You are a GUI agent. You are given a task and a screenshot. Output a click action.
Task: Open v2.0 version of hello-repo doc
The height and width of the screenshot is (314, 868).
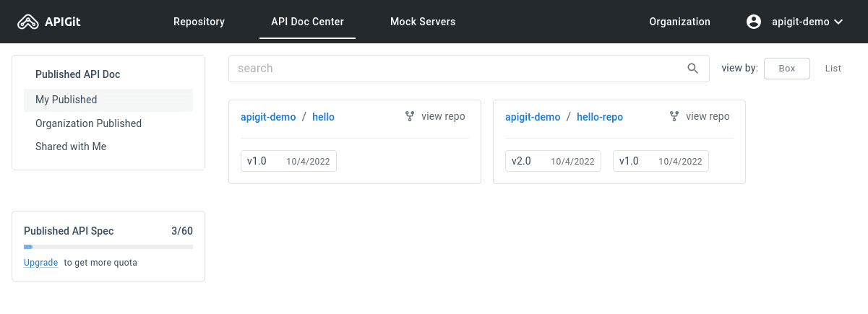click(553, 161)
